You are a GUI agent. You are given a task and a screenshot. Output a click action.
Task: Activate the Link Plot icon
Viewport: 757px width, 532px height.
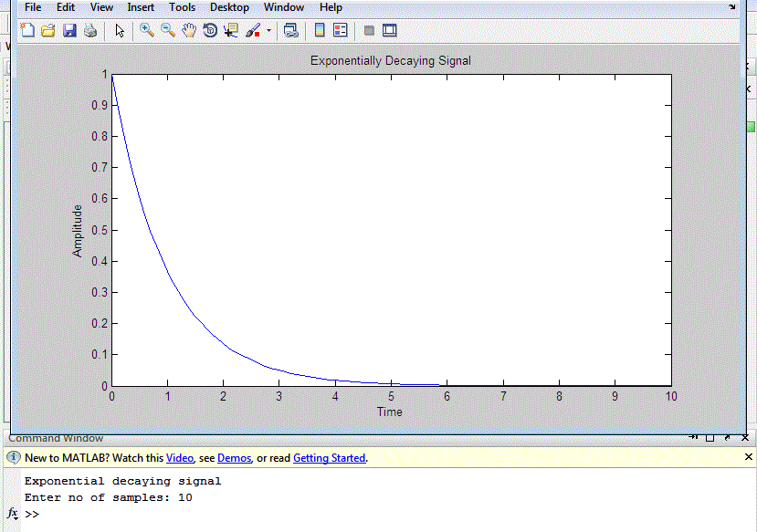tap(290, 30)
